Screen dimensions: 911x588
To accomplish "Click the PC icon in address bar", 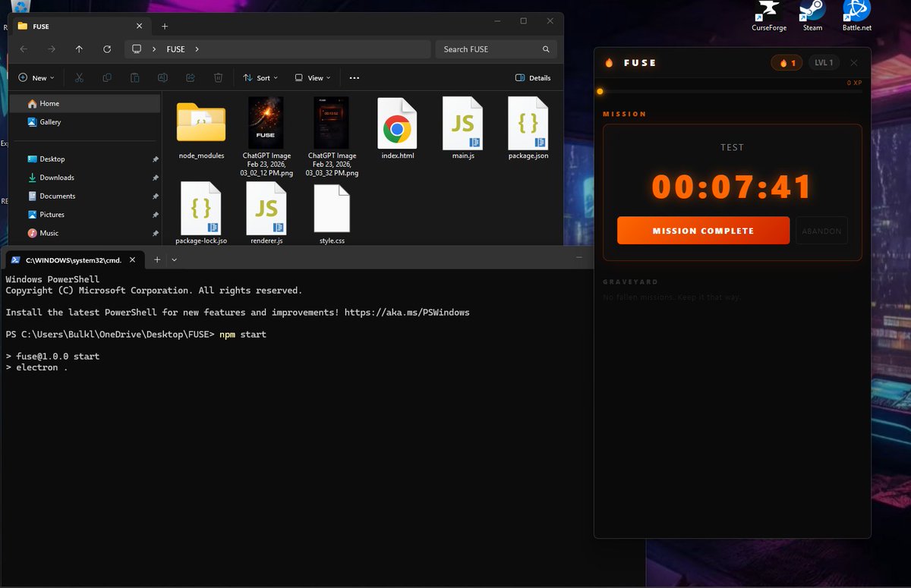I will pyautogui.click(x=137, y=49).
